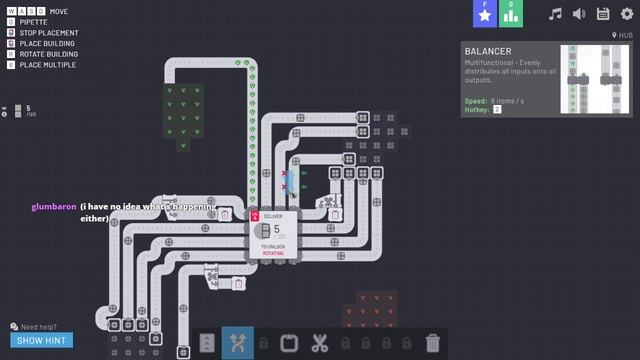The image size is (640, 360).
Task: Click the BALANCER title in info panel
Action: click(x=488, y=51)
